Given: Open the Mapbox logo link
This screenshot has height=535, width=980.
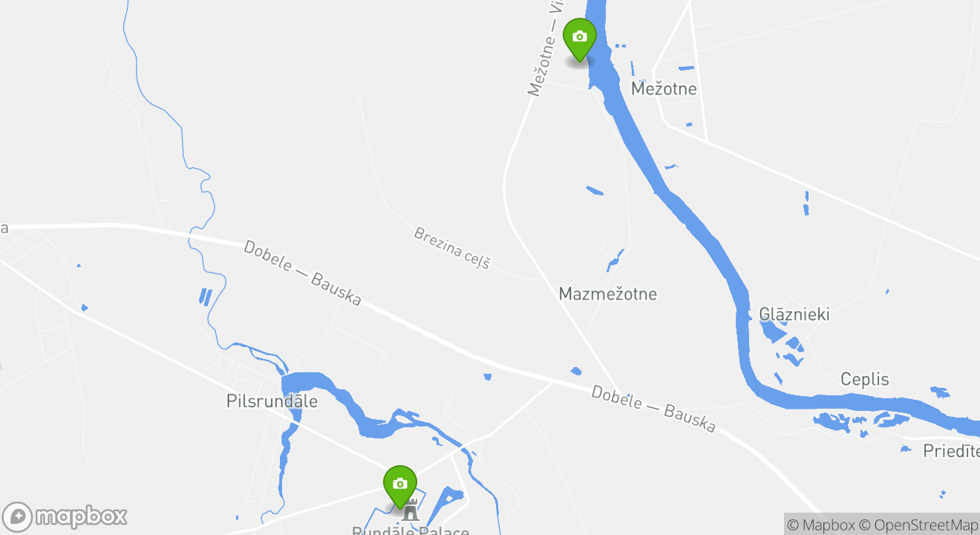Looking at the screenshot, I should (x=65, y=516).
